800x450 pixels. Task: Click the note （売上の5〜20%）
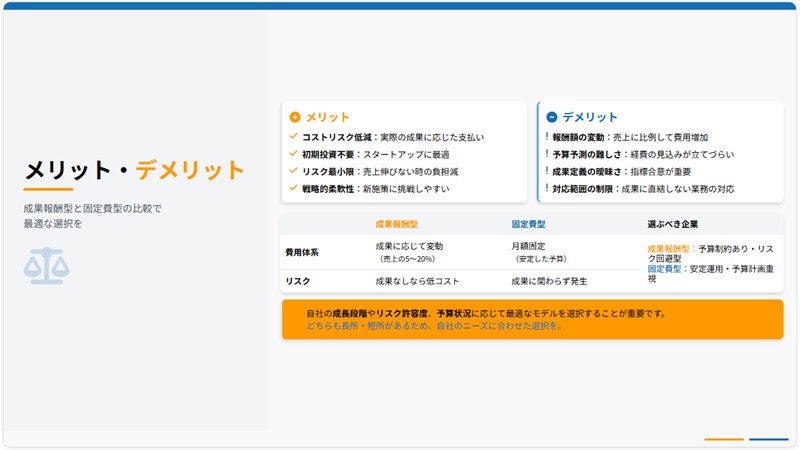(x=407, y=259)
